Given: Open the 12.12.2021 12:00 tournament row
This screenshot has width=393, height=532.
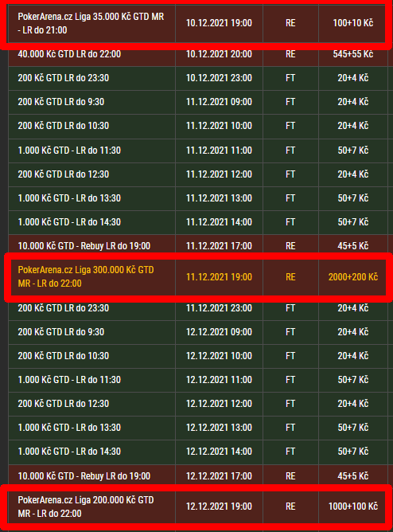Looking at the screenshot, I should [x=196, y=404].
